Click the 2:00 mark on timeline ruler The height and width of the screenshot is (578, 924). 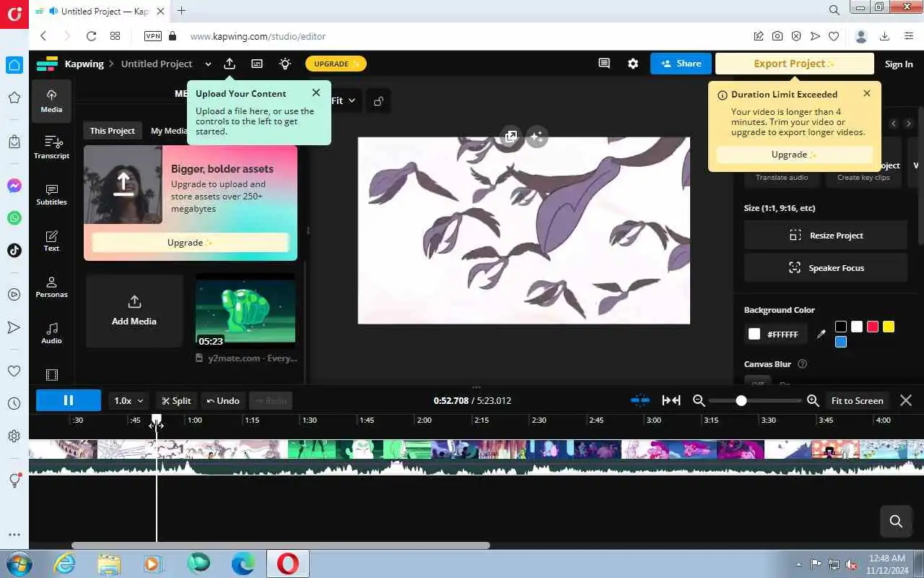(x=424, y=420)
